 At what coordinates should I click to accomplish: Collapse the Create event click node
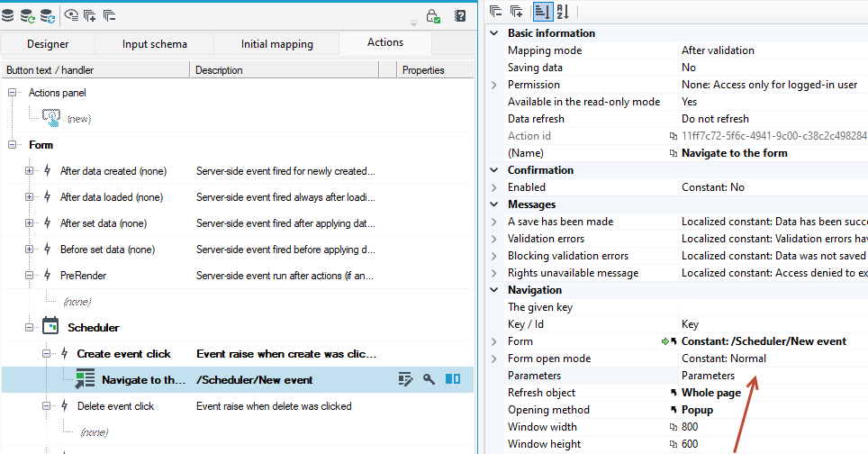(x=47, y=353)
